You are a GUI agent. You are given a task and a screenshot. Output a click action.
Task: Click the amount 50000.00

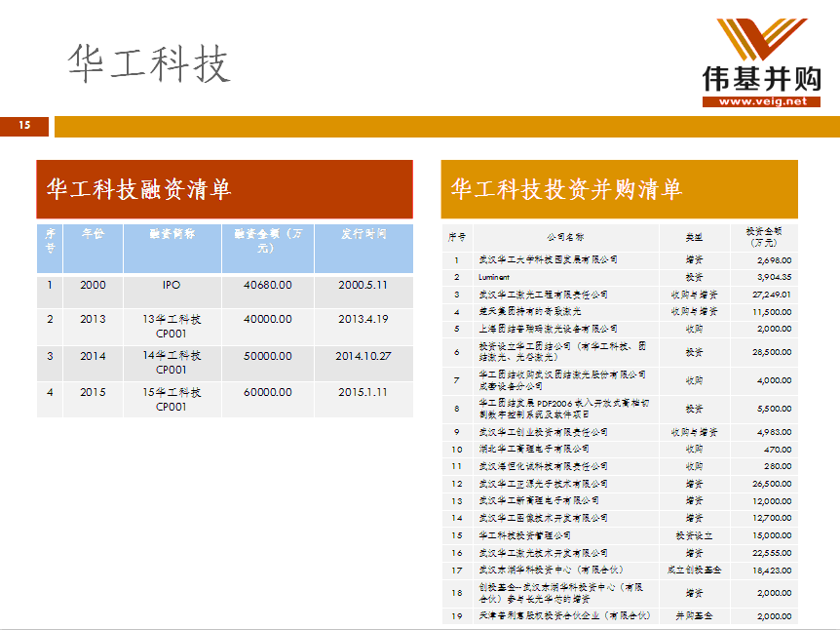268,356
